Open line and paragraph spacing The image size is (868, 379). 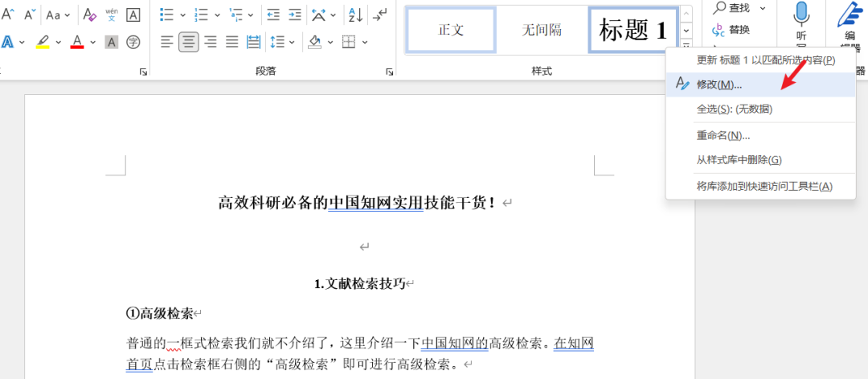(276, 42)
